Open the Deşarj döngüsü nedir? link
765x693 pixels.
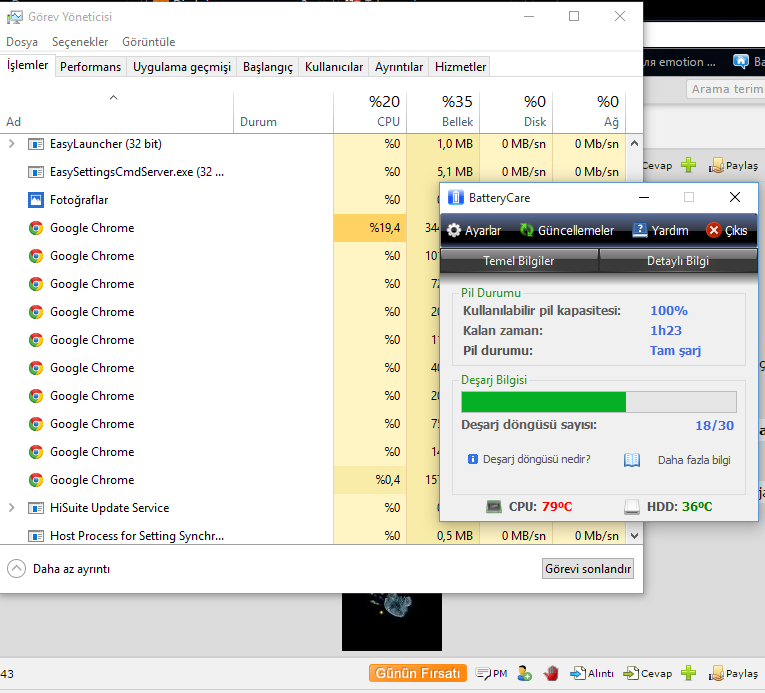[x=536, y=459]
